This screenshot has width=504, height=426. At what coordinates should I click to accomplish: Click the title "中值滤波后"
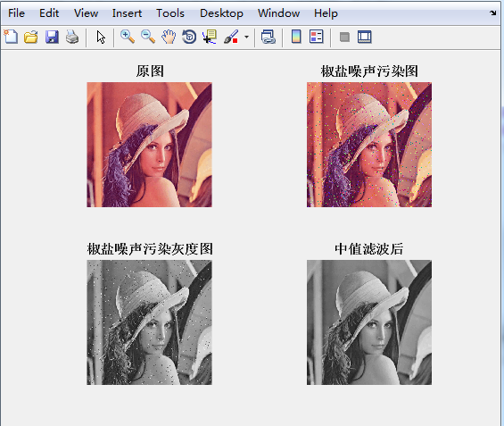pyautogui.click(x=368, y=248)
